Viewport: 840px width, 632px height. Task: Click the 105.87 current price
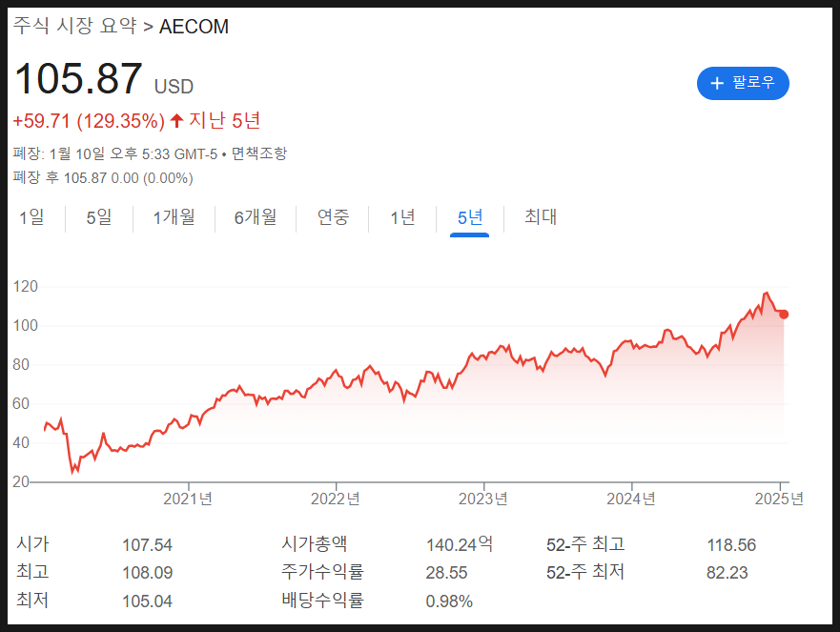click(78, 79)
